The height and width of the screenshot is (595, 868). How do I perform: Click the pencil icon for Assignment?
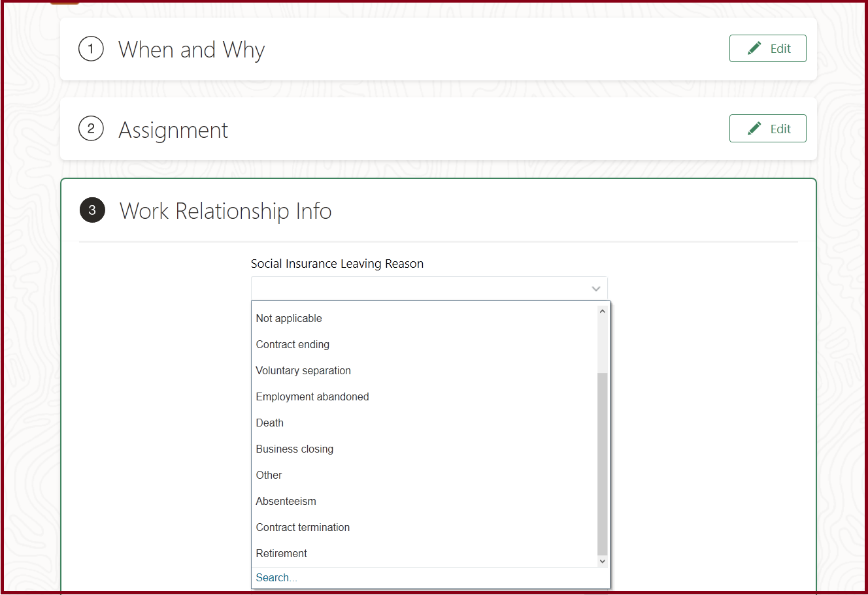[754, 129]
